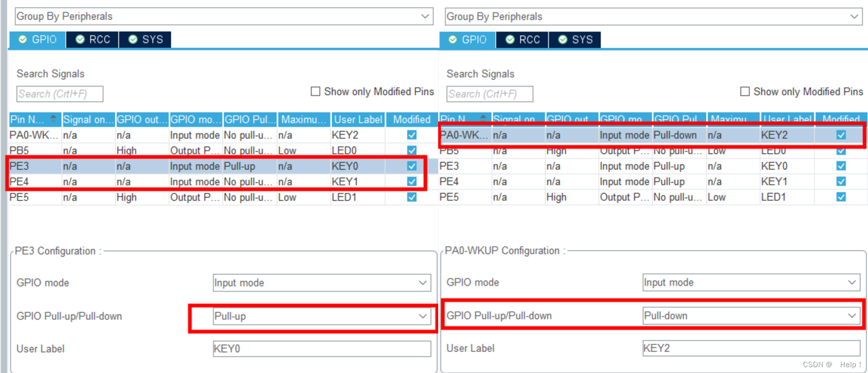
Task: Select PE5 pin row in right table
Action: pos(653,197)
